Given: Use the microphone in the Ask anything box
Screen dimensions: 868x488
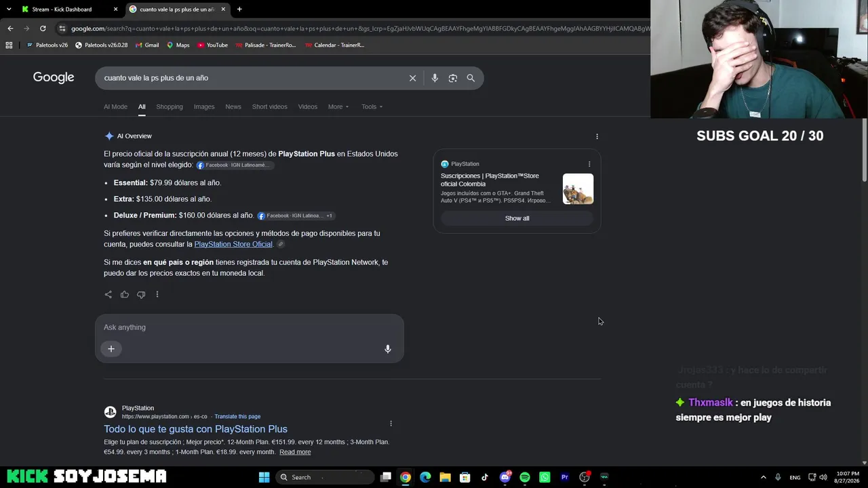Looking at the screenshot, I should pyautogui.click(x=388, y=349).
